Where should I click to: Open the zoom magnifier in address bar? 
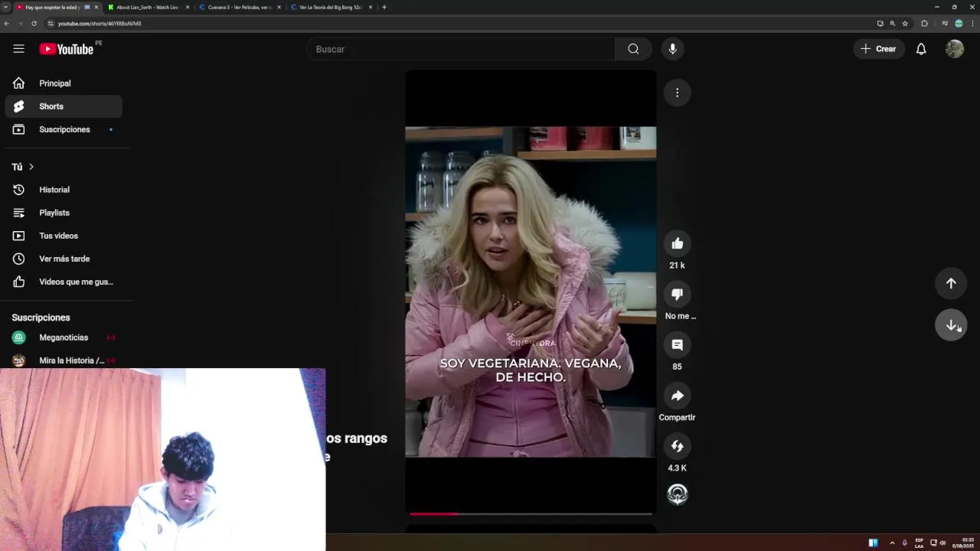coord(893,24)
